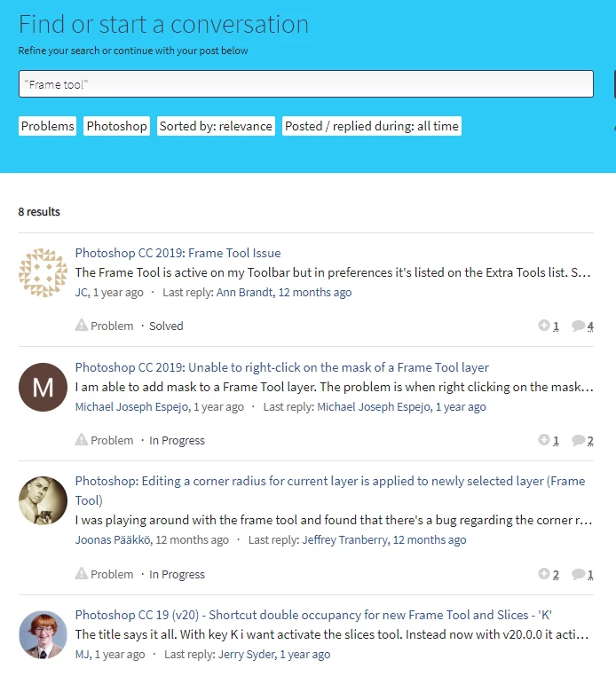Click the Problem warning icon on Frame Tool Issue
This screenshot has width=616, height=676.
click(x=81, y=325)
